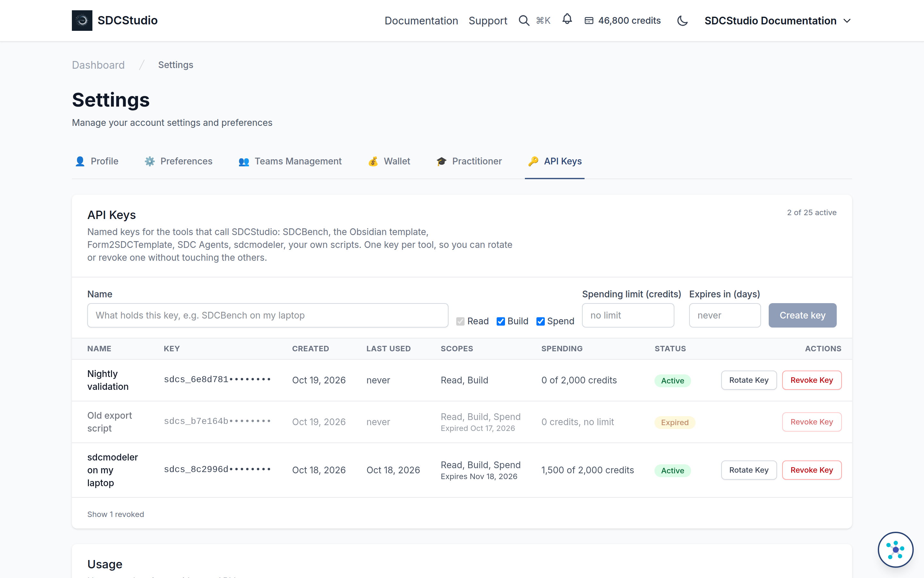The width and height of the screenshot is (924, 578).
Task: Go to the Teams Management tab
Action: tap(290, 161)
